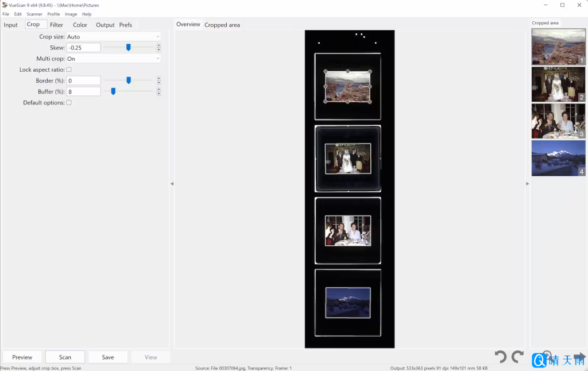This screenshot has width=588, height=371.
Task: Switch to the Filter tab
Action: pos(56,25)
